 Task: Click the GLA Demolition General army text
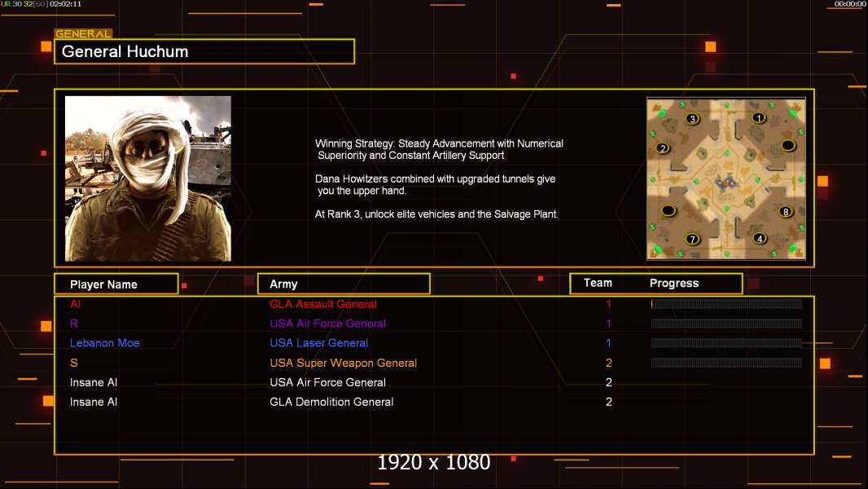331,402
